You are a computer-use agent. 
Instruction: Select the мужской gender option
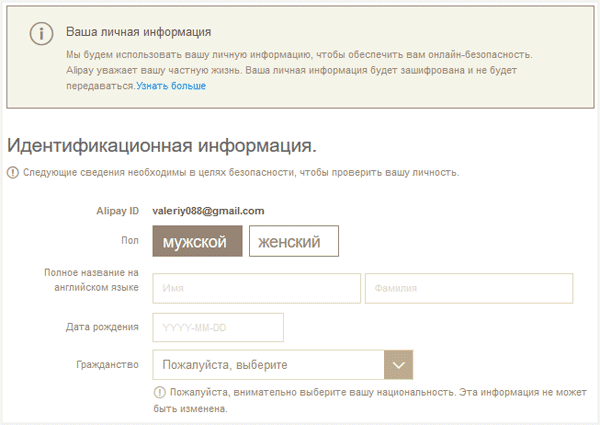click(197, 241)
